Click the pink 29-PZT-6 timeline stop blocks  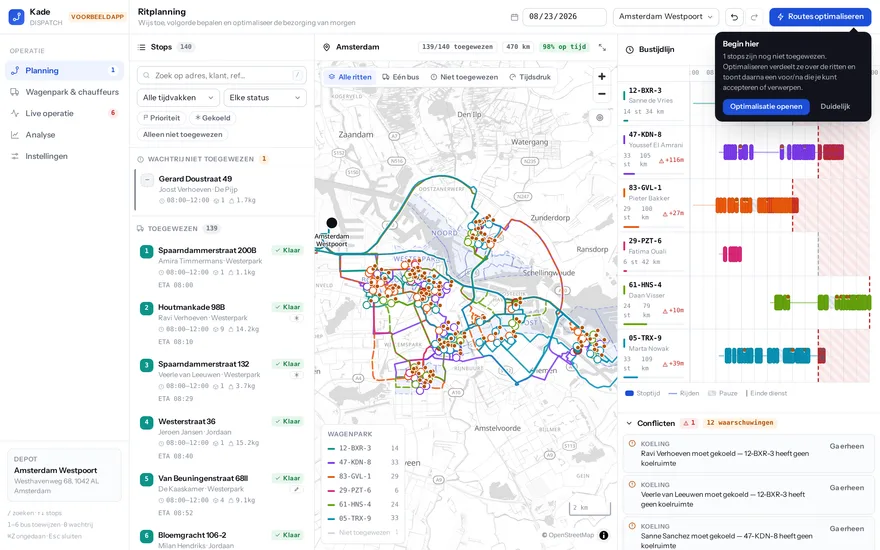(732, 254)
